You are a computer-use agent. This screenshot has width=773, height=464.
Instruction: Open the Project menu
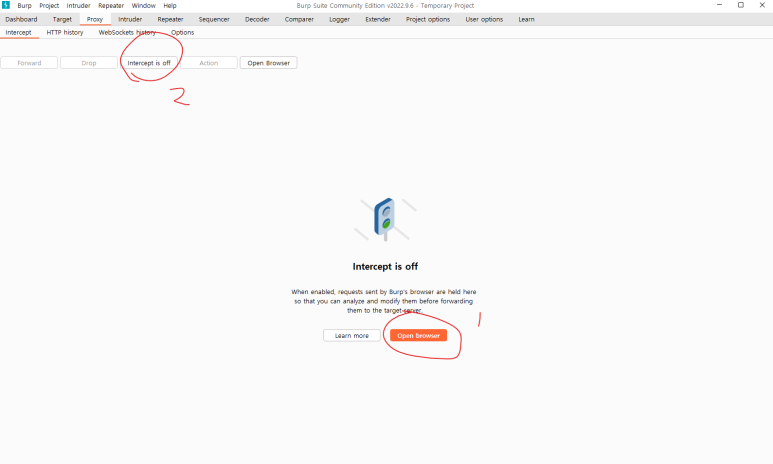pyautogui.click(x=49, y=5)
